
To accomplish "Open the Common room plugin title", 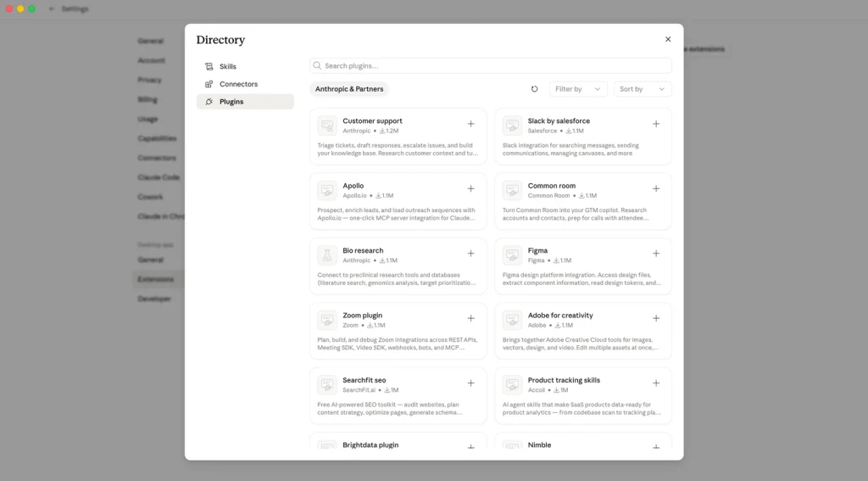I will [551, 186].
